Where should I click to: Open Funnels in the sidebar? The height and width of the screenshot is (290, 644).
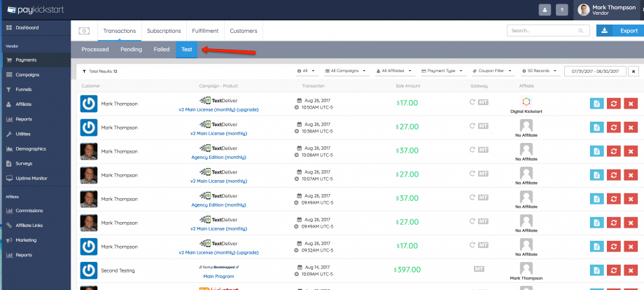pos(35,90)
